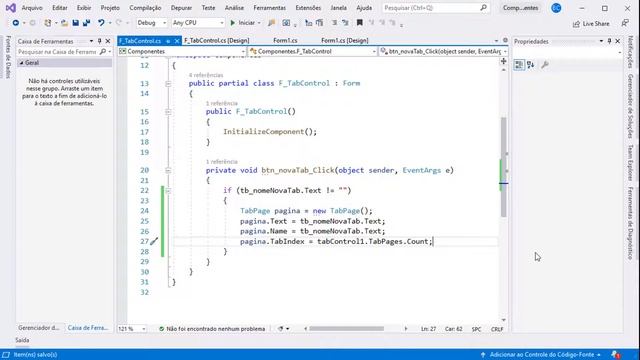Collapse the F_TabControl class outline at line 13
Image resolution: width=640 pixels, height=360 pixels.
coord(168,83)
